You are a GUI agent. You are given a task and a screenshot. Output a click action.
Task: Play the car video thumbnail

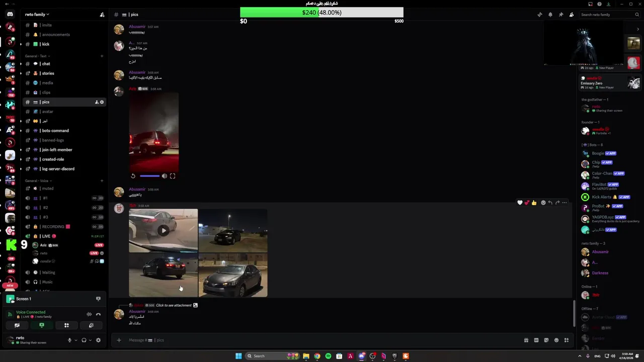[163, 230]
